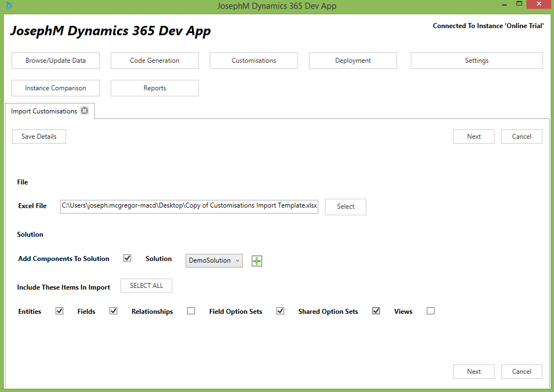Untick the Field Option Sets checkbox

(280, 311)
